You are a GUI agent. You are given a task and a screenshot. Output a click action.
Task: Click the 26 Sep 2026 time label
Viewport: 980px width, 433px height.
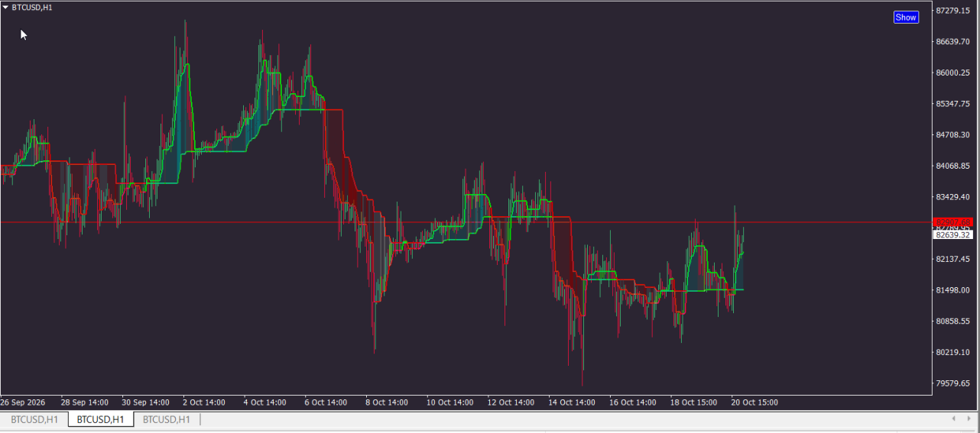[23, 402]
